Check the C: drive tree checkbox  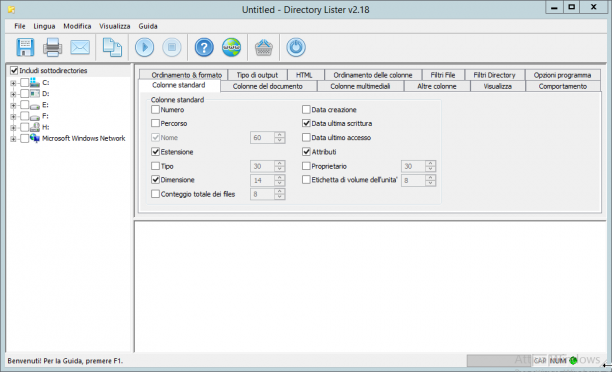25,82
